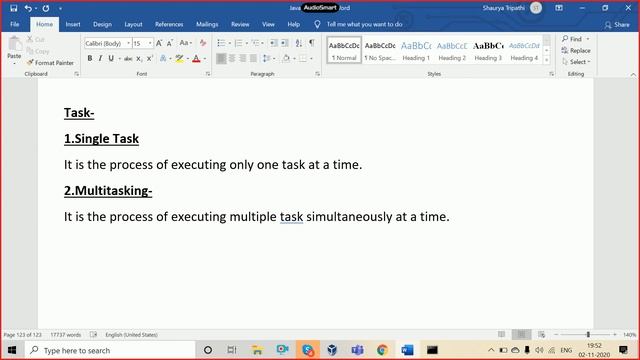
Task: Open the File tab
Action: 15,24
